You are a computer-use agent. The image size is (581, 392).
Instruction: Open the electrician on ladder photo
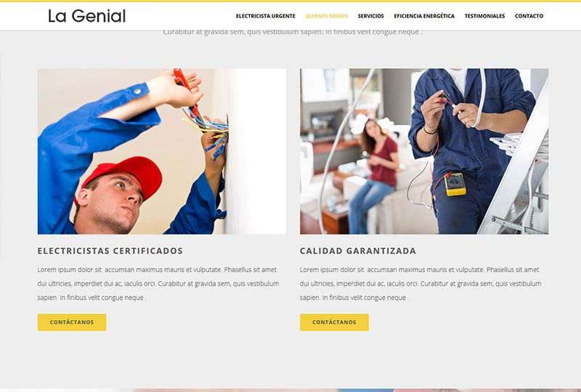[424, 151]
